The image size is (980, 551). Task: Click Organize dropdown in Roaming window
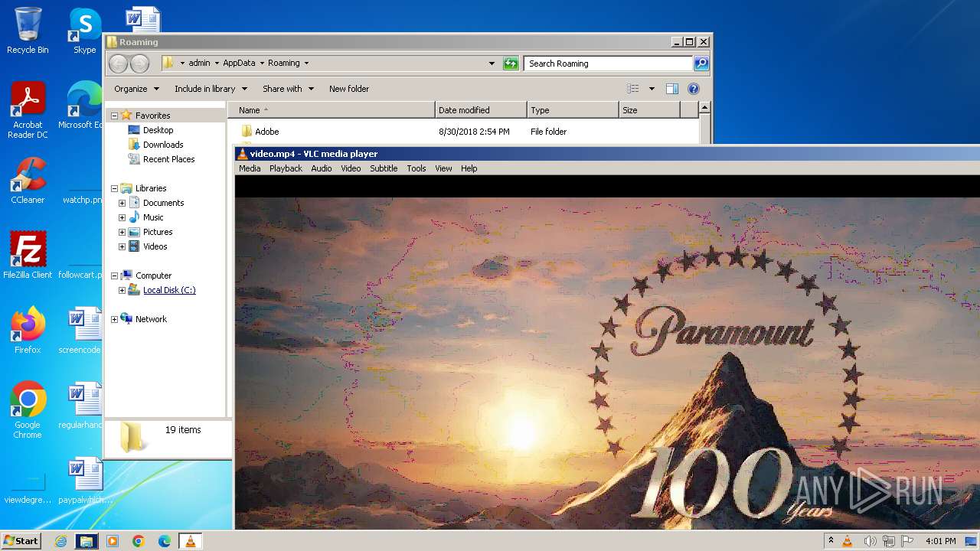tap(136, 89)
